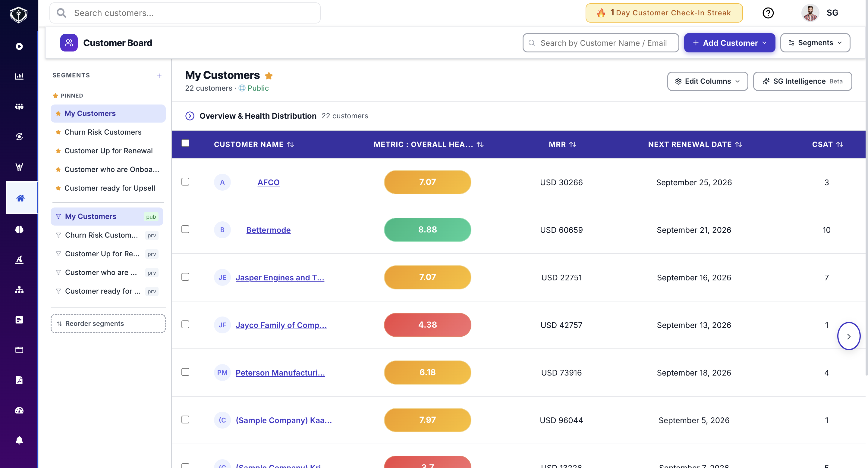Open the Edit Columns dropdown
The image size is (868, 468).
708,81
